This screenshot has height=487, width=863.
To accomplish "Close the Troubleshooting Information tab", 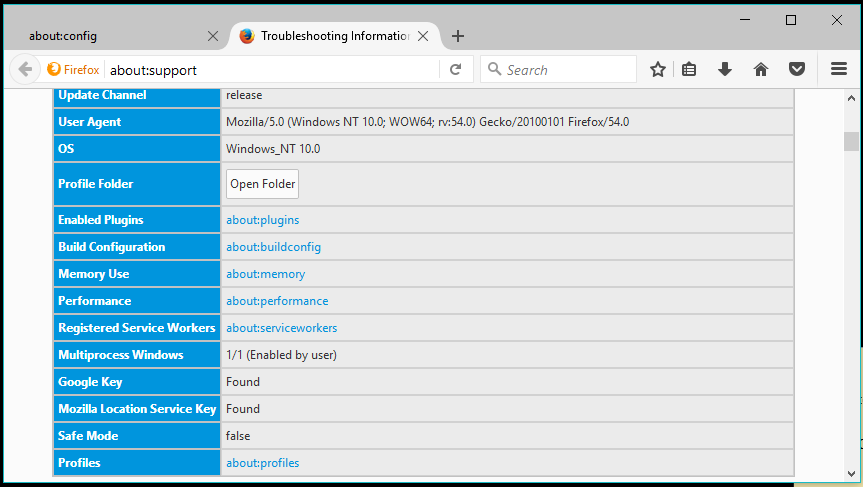I will tap(423, 36).
